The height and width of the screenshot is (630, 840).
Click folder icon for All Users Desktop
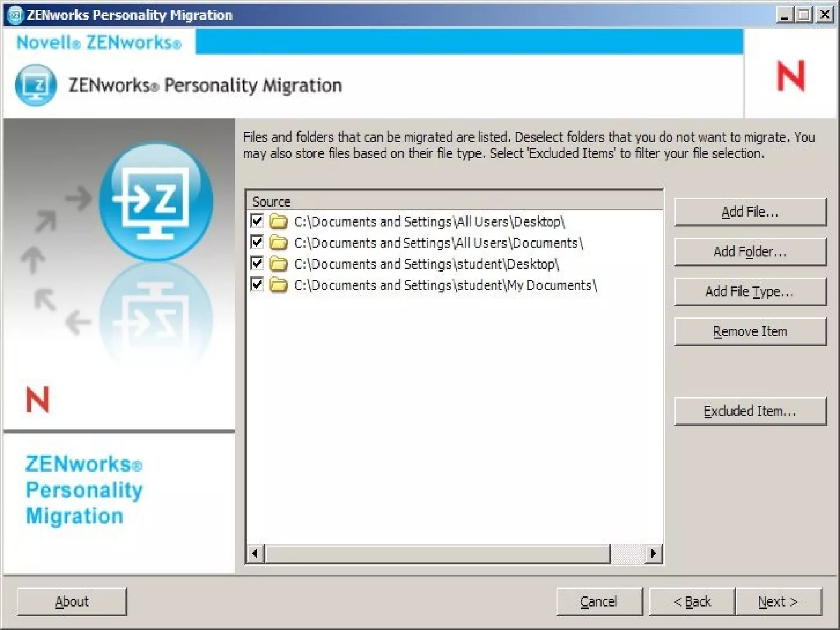pos(278,222)
